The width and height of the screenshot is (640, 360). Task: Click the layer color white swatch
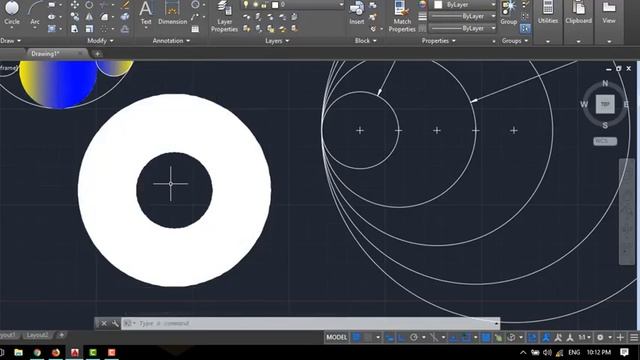275,4
